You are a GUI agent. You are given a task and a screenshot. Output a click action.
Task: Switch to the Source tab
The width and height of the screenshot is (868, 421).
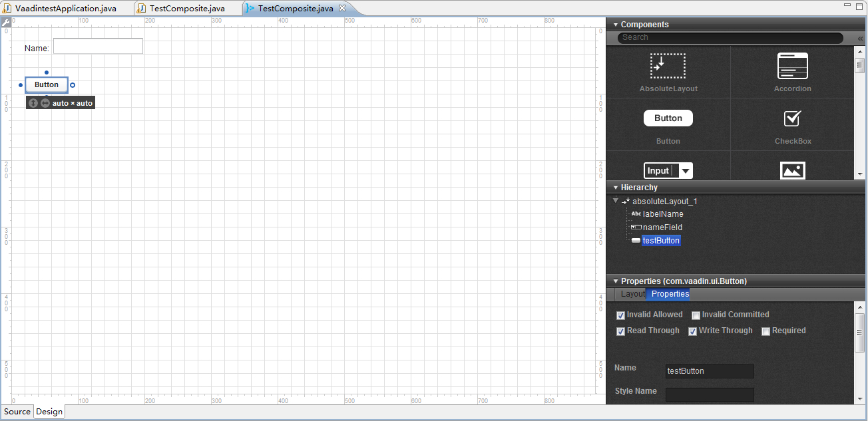17,412
